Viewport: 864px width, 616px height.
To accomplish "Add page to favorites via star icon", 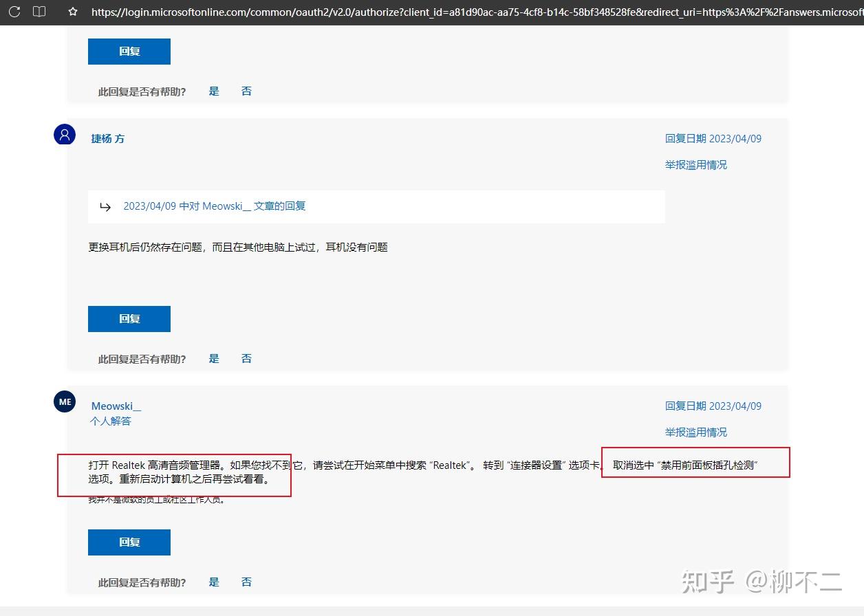I will (71, 12).
